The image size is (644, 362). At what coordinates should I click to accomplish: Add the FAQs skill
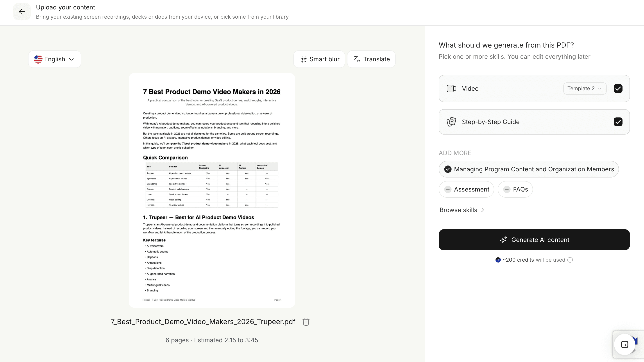[515, 189]
